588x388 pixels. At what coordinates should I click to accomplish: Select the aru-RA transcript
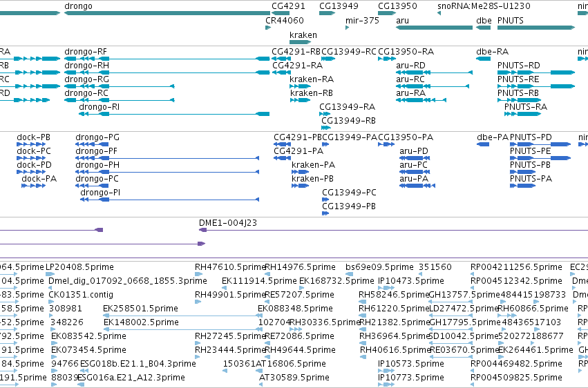tap(421, 100)
